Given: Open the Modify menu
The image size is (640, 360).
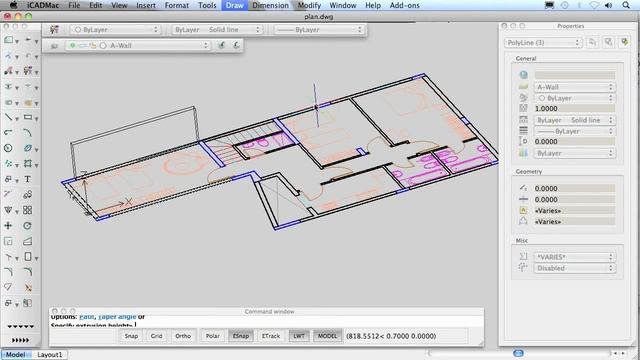Looking at the screenshot, I should (x=309, y=5).
